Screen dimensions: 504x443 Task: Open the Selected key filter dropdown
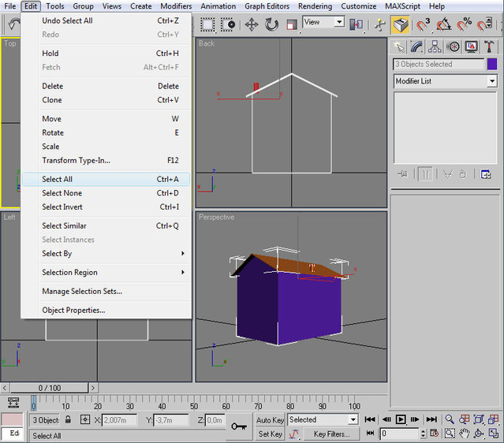point(352,420)
